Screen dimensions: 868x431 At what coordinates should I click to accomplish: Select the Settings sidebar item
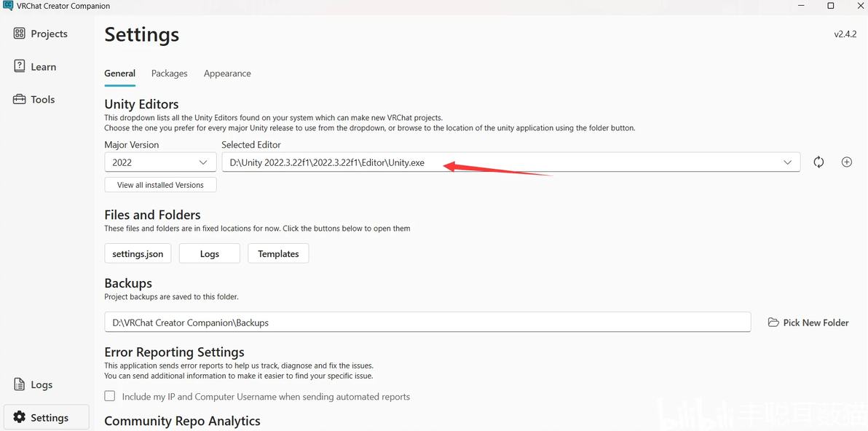click(x=47, y=418)
